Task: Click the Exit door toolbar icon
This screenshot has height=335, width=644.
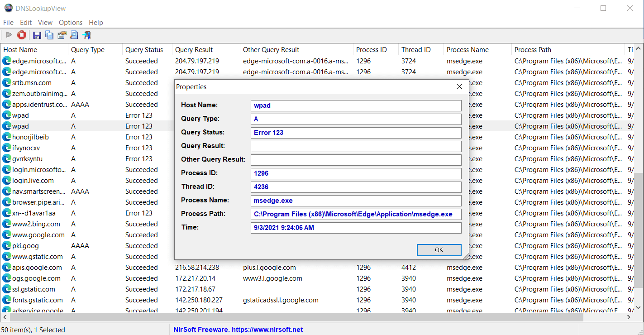Action: 86,35
